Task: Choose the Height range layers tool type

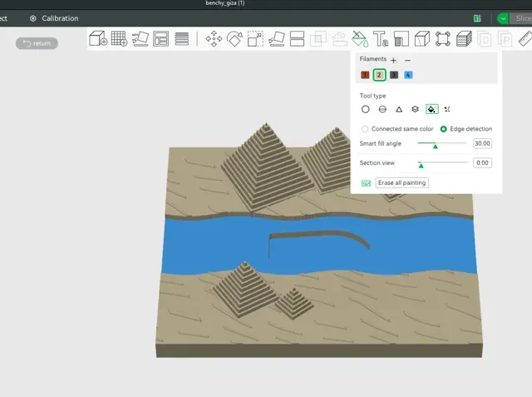Action: (x=415, y=109)
